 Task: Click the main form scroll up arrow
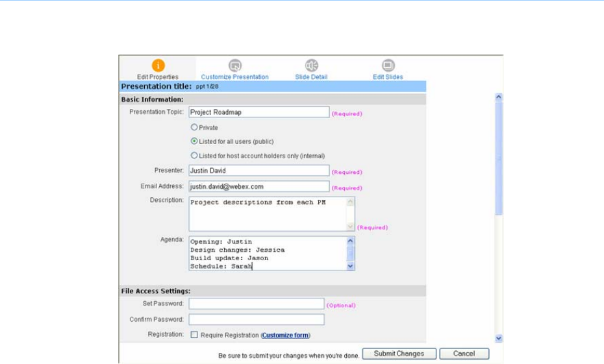pyautogui.click(x=498, y=97)
